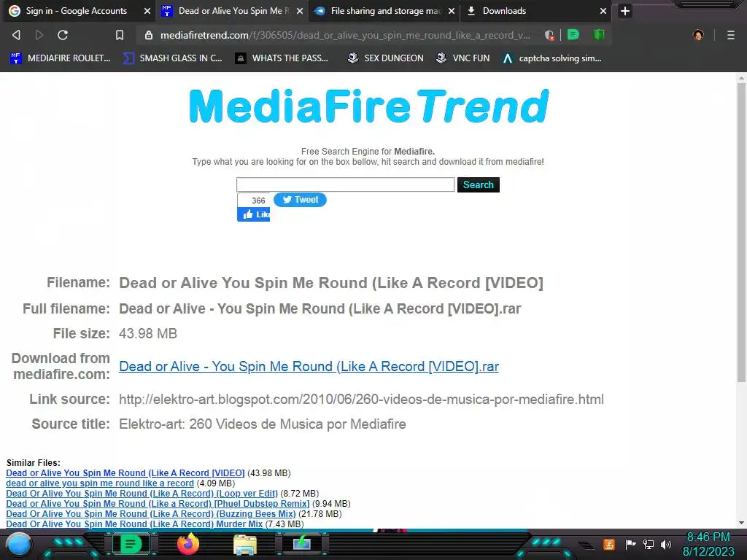747x560 pixels.
Task: Open WHATS THE PASS... bookmark
Action: tap(282, 58)
